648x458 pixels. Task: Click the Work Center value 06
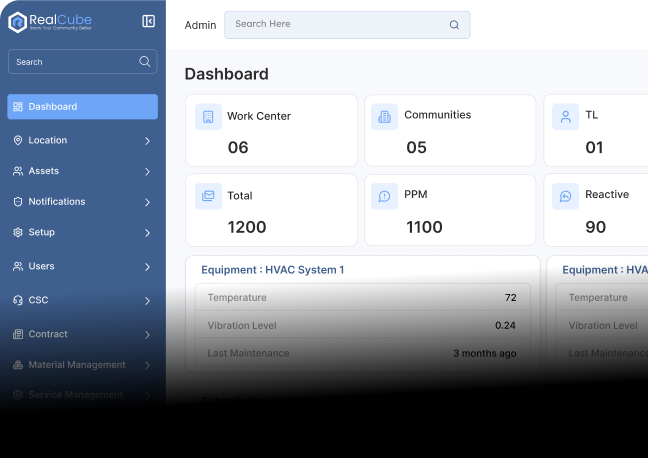(238, 148)
